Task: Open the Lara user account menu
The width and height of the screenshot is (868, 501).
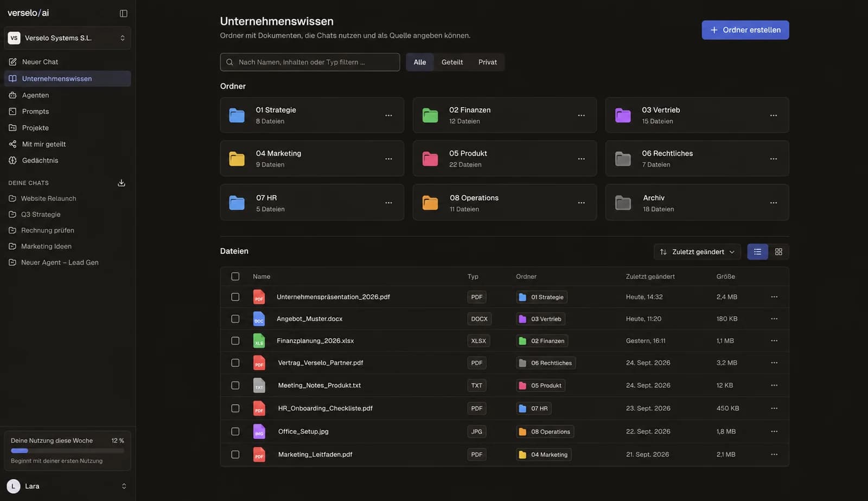Action: [x=67, y=486]
